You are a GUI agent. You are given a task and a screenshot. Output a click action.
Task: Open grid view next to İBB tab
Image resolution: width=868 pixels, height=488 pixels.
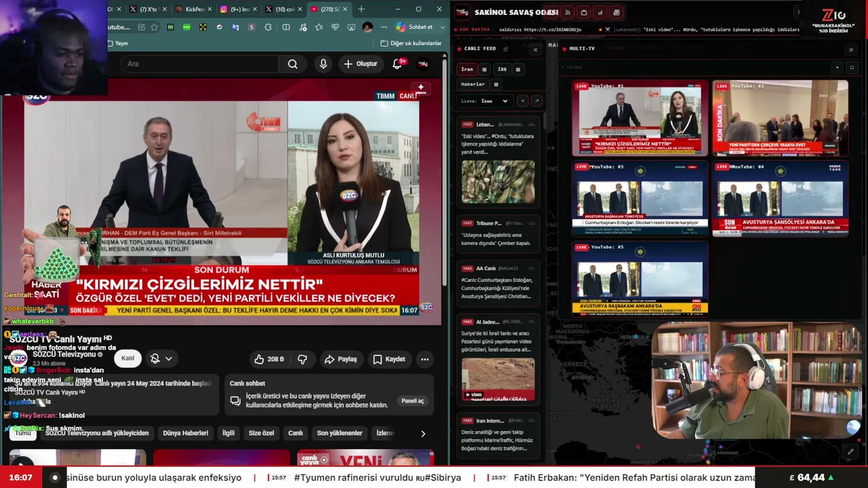tap(518, 69)
